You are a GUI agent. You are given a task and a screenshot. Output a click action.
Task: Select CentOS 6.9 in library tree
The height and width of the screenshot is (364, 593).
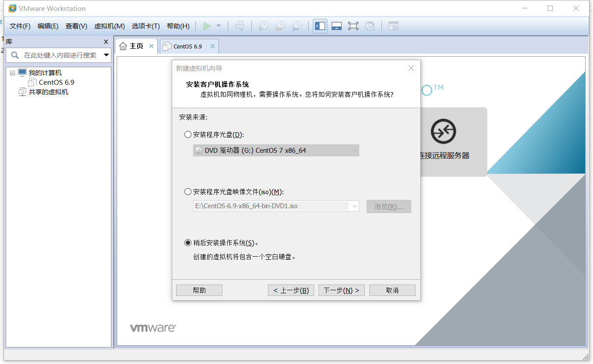[56, 82]
